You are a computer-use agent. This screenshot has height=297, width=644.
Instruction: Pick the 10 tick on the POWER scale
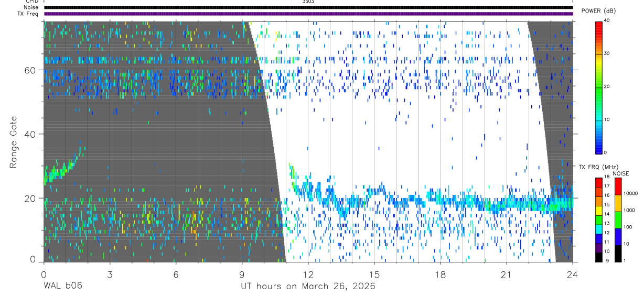(x=607, y=119)
